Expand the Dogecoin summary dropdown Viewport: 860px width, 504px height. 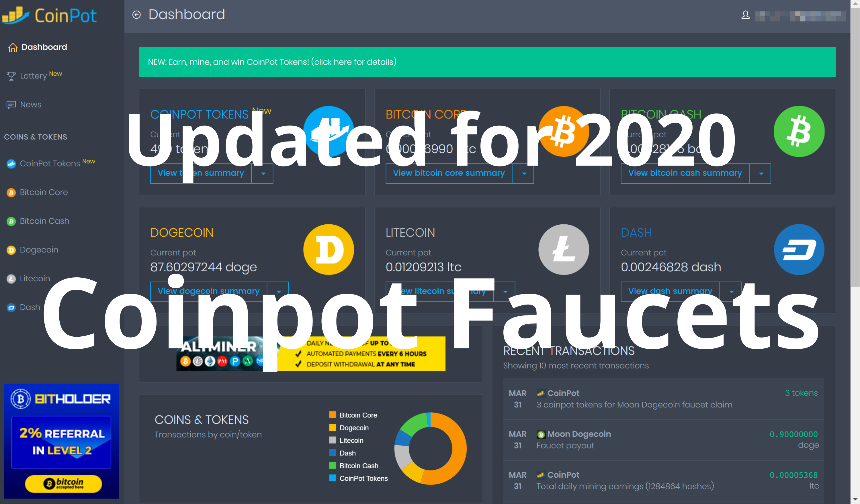tap(280, 291)
